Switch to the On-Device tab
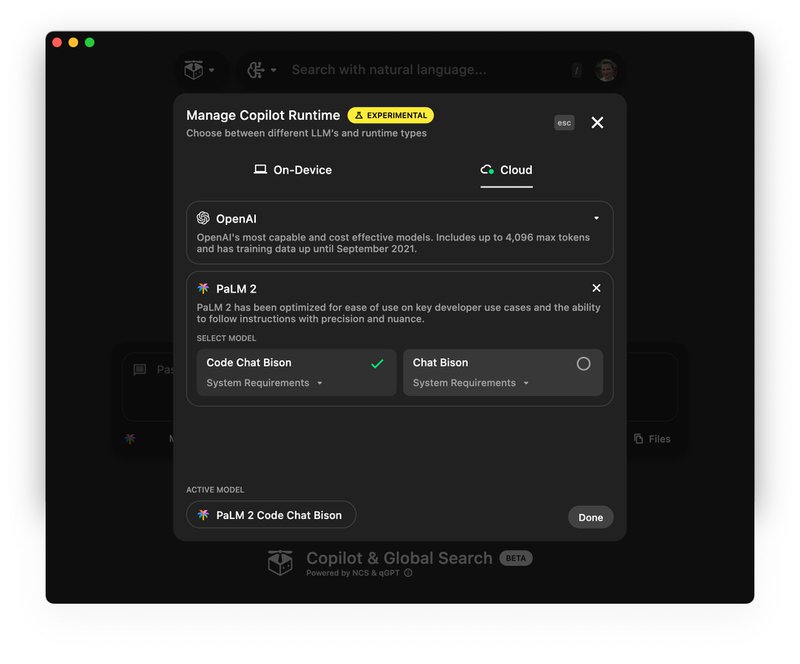Viewport: 800px width, 664px height. click(x=293, y=170)
